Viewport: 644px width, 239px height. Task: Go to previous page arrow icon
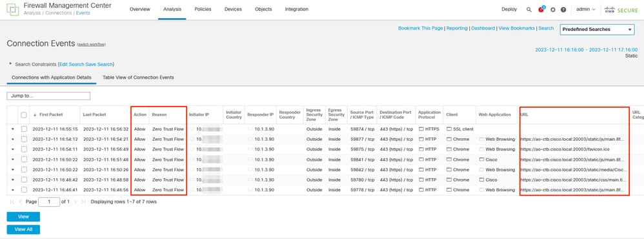tap(20, 202)
